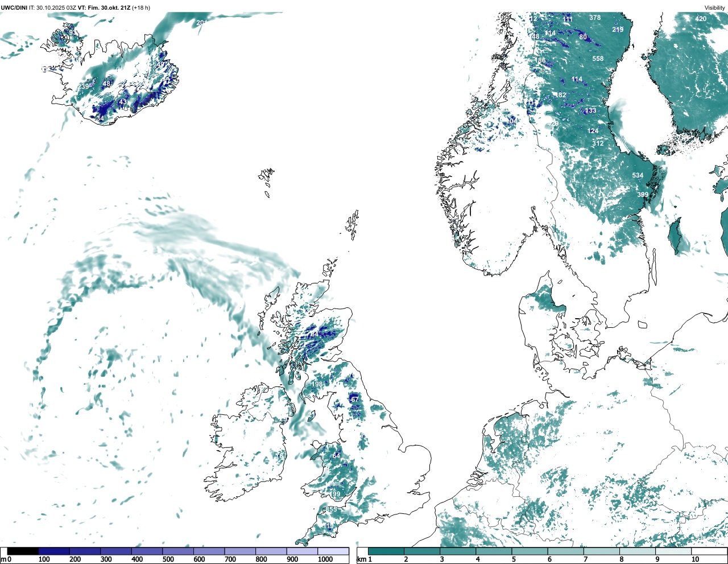Click the map value '558'
Screen dimensions: 728x564
pos(598,59)
